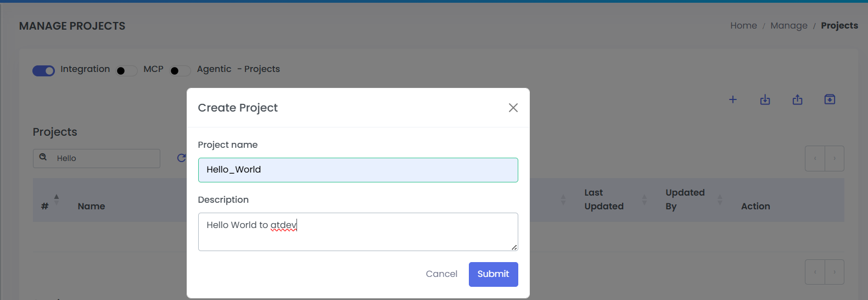This screenshot has height=300, width=868.
Task: Focus the Project name field
Action: click(358, 170)
